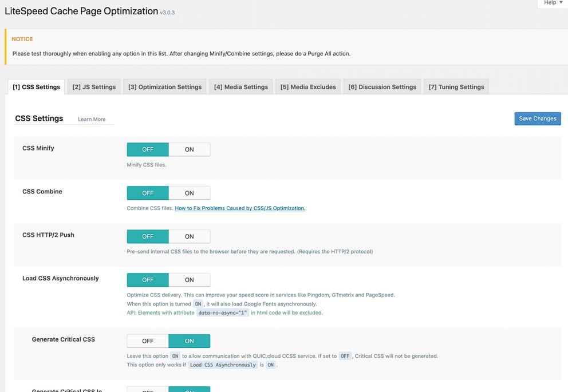Viewport: 568px width, 392px height.
Task: Turn CSS Minify ON
Action: pos(190,149)
